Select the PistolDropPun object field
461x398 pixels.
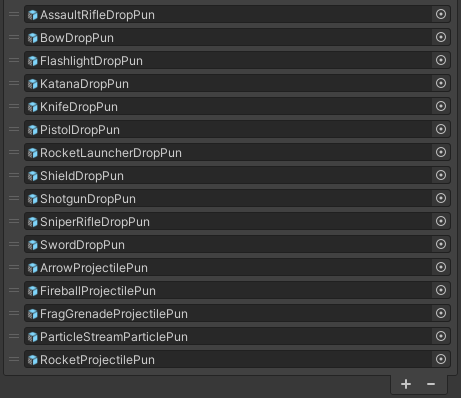point(237,129)
